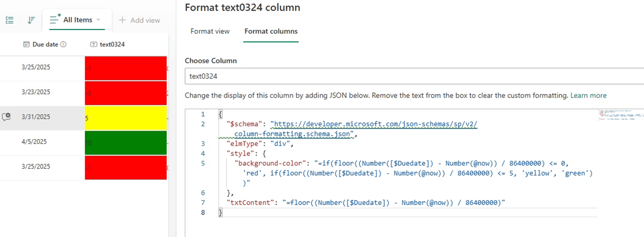The width and height of the screenshot is (644, 237).
Task: Open the All Items view dropdown
Action: click(77, 20)
